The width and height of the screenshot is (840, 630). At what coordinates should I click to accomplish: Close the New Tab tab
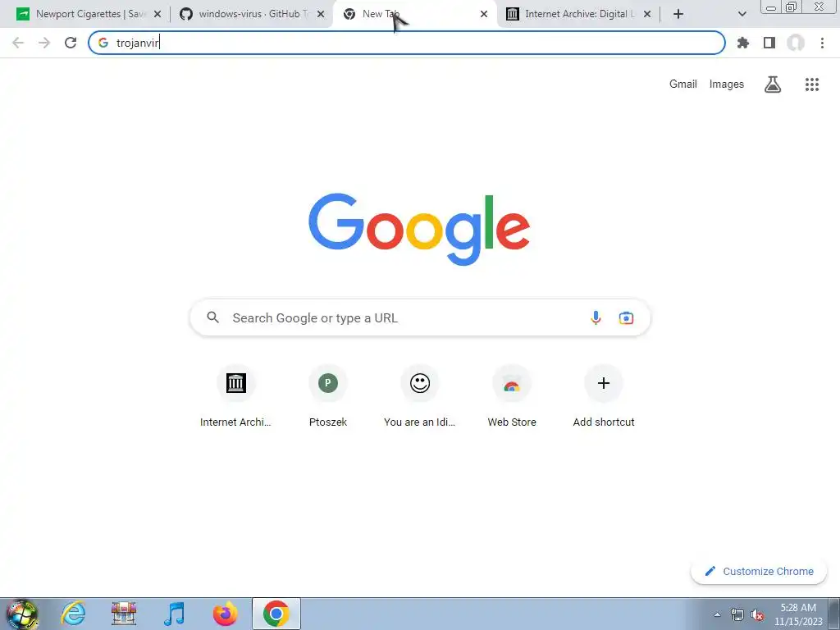click(484, 14)
